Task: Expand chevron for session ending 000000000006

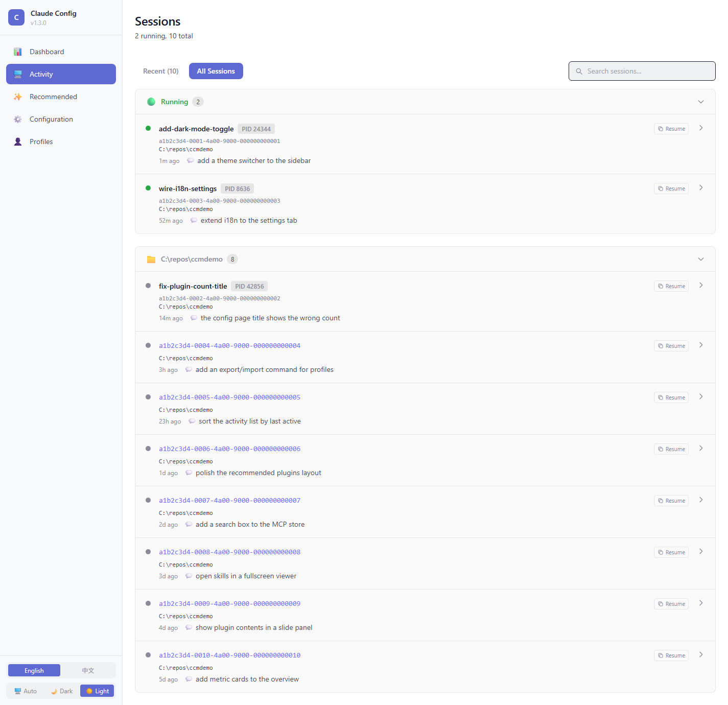Action: pyautogui.click(x=701, y=448)
